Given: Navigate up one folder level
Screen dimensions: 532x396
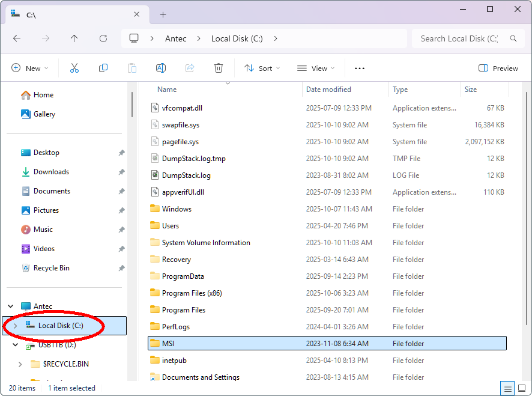Looking at the screenshot, I should pyautogui.click(x=74, y=38).
